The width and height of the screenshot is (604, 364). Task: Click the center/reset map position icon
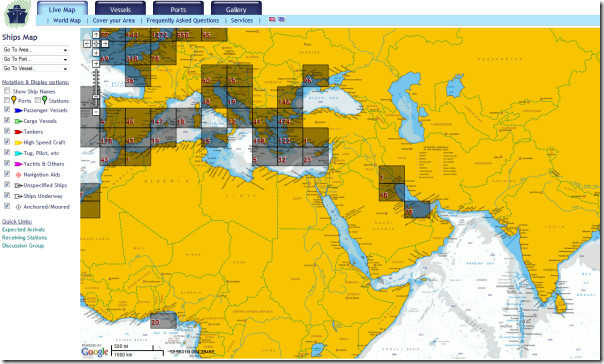(x=96, y=44)
